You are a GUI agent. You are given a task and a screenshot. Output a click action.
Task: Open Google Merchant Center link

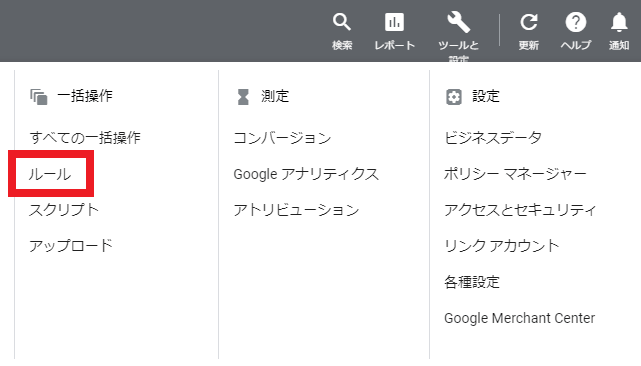[520, 318]
